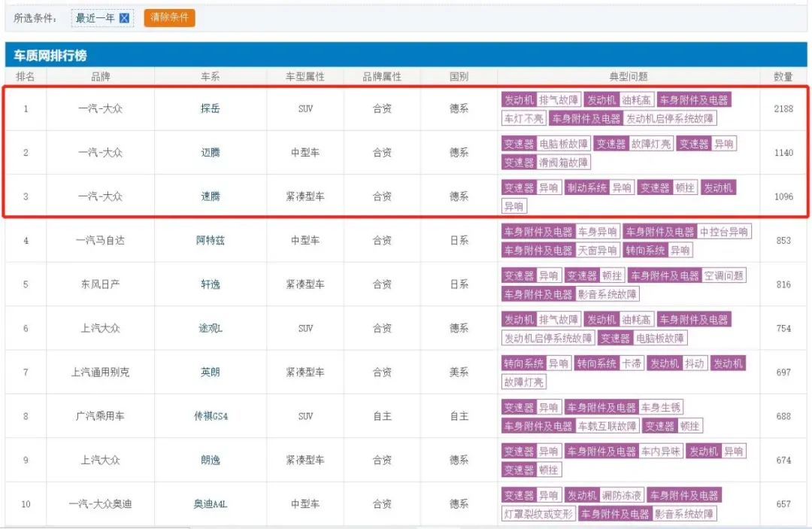Click the complaint count 1096
This screenshot has height=529, width=812.
click(x=783, y=197)
